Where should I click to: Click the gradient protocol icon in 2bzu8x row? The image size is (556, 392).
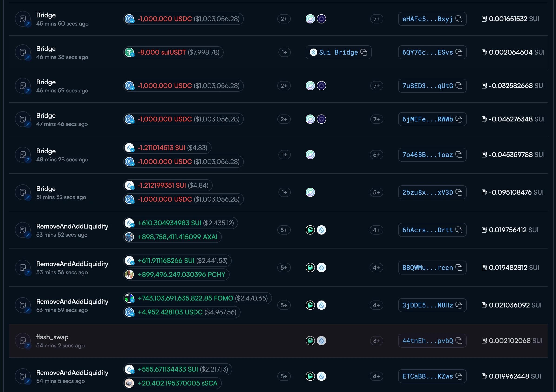coord(310,192)
